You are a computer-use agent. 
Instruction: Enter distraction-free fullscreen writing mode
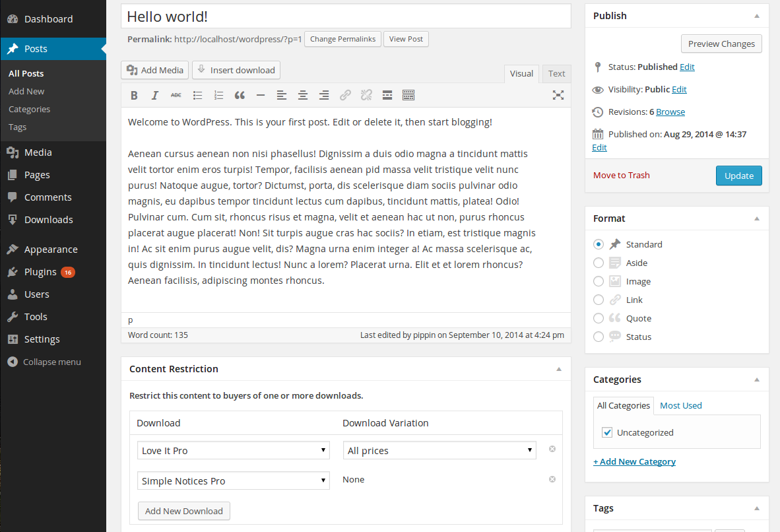pos(558,96)
